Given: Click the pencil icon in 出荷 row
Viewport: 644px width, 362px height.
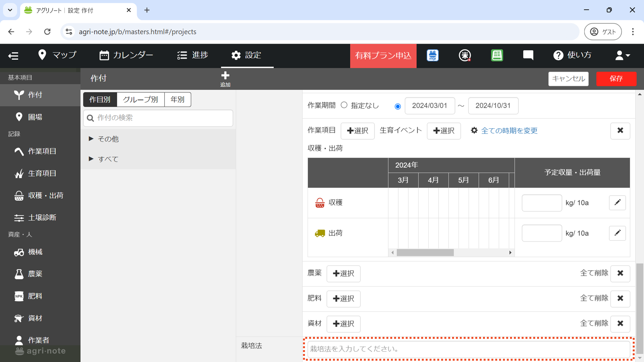Looking at the screenshot, I should (617, 233).
